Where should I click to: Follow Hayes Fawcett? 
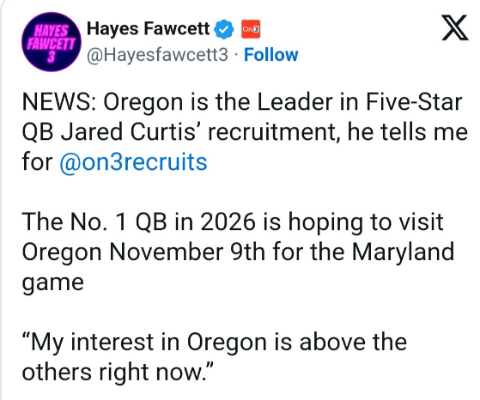271,55
